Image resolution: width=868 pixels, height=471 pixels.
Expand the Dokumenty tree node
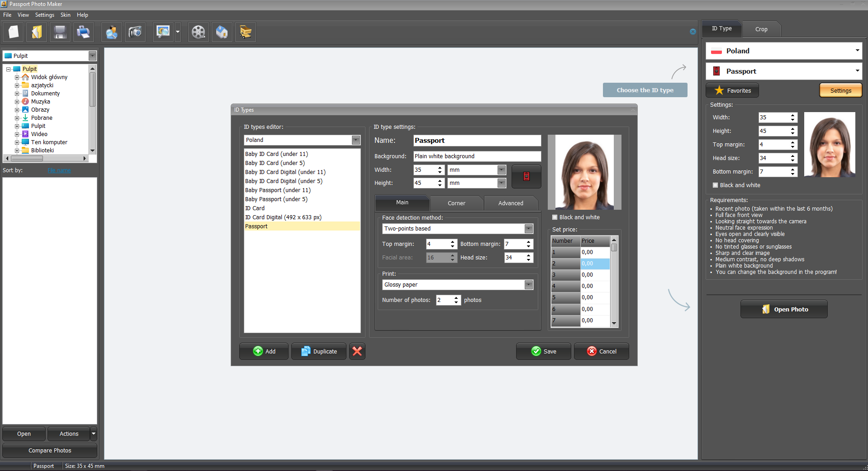[17, 94]
